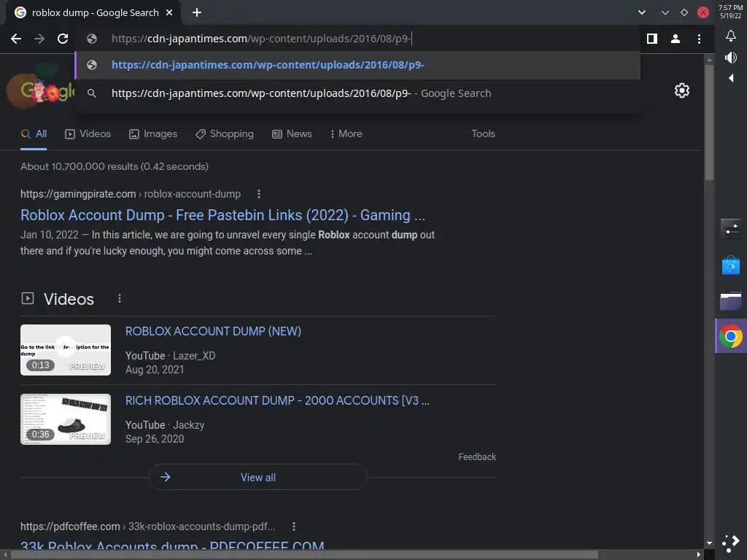Open the ROBLOX ACCOUNT DUMP (NEW) video

pos(213,332)
